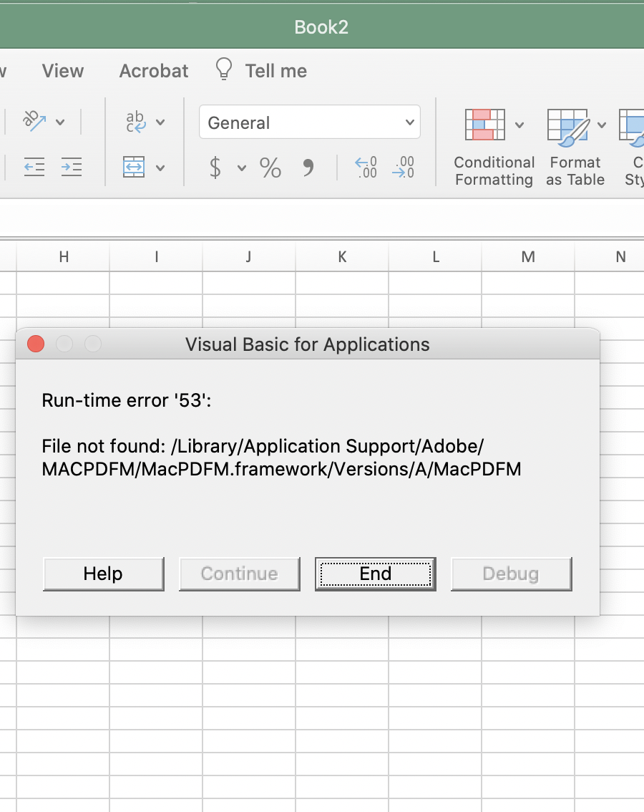Select column M header

coord(528,256)
